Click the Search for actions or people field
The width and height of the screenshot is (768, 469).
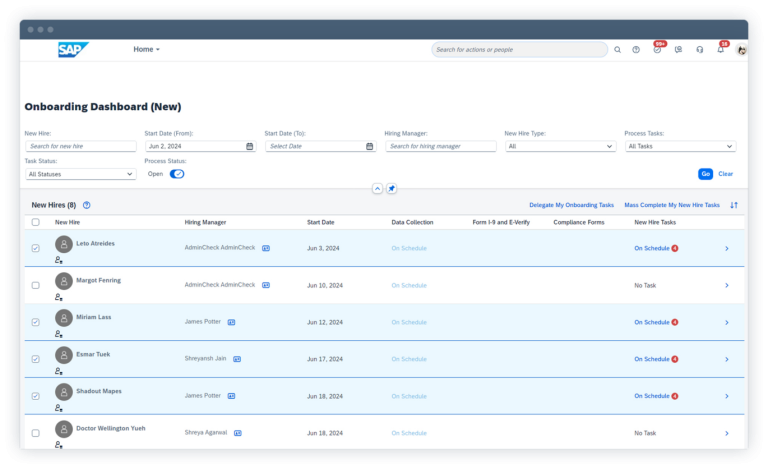[x=520, y=49]
